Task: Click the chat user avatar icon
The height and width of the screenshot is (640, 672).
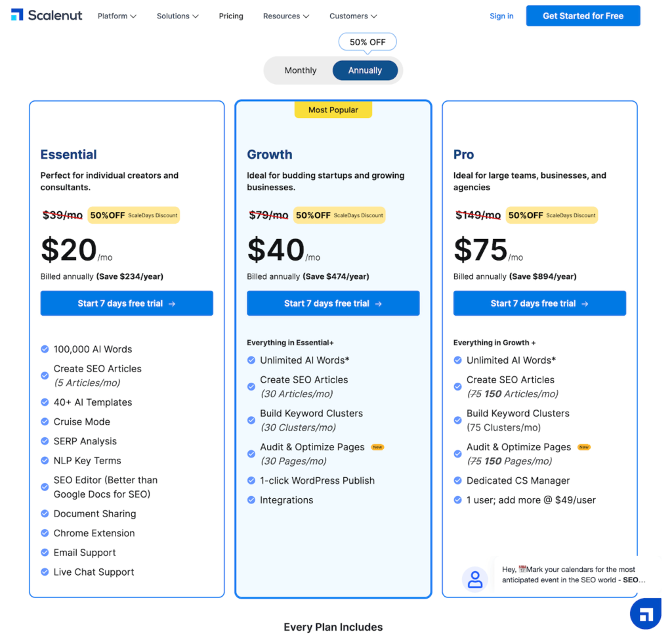Action: (x=475, y=579)
